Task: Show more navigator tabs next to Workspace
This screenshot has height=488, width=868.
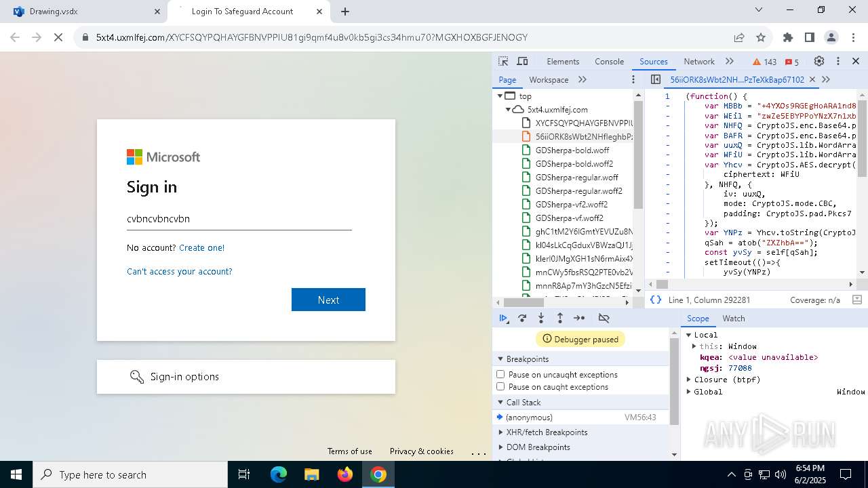Action: click(x=583, y=79)
